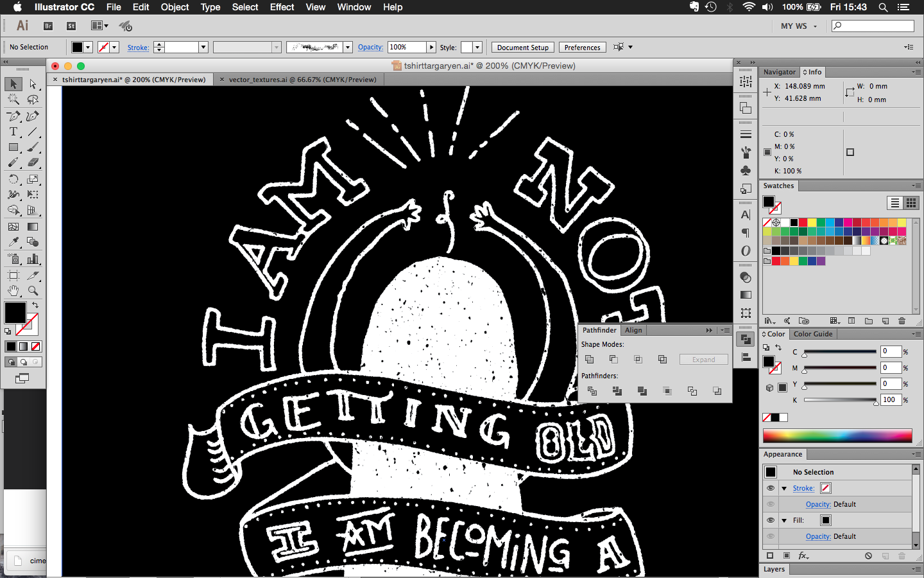
Task: Open the Effect menu
Action: [x=282, y=7]
